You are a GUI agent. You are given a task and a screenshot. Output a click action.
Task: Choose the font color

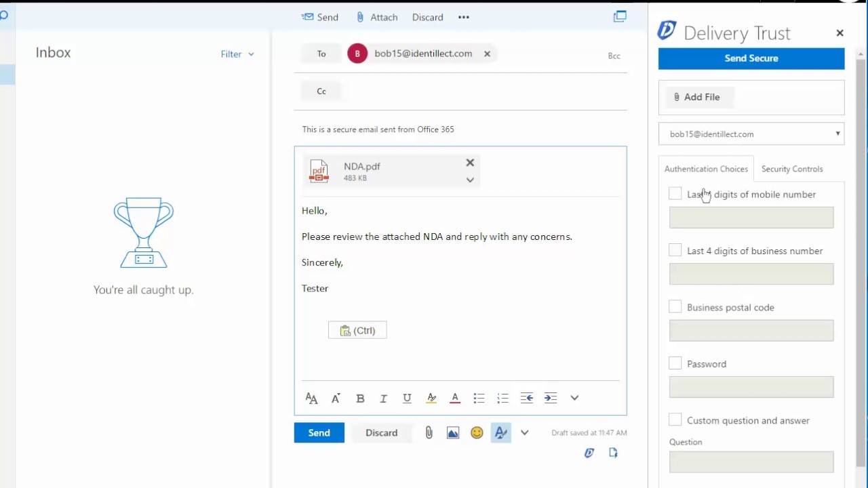coord(455,399)
